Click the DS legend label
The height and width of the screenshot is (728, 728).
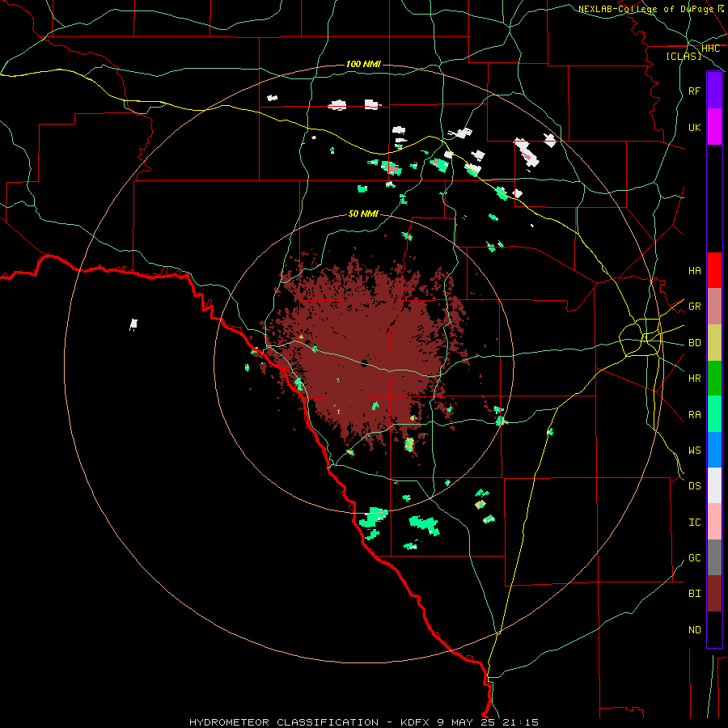(x=695, y=486)
